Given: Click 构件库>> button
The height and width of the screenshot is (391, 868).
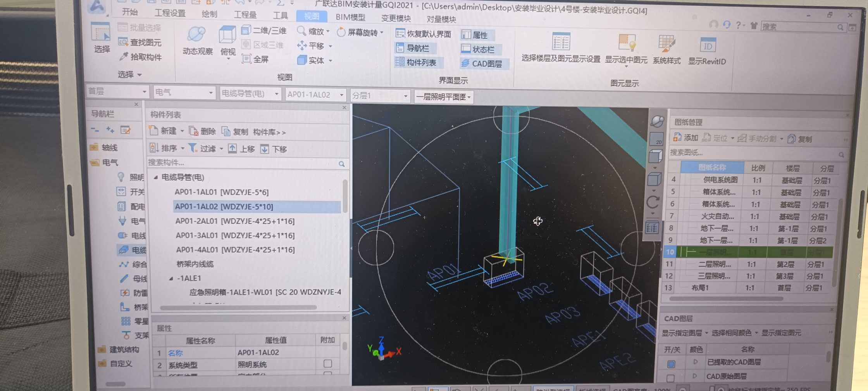Looking at the screenshot, I should (x=269, y=132).
